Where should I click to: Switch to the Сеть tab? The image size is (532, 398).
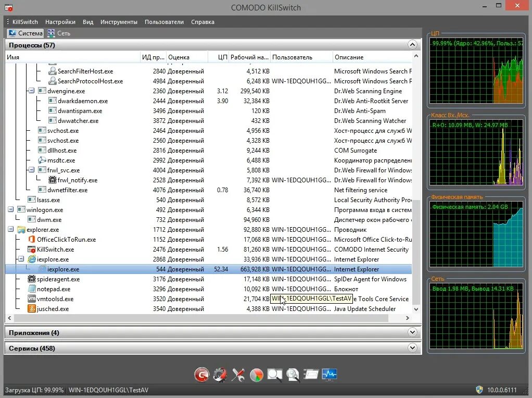[x=59, y=33]
